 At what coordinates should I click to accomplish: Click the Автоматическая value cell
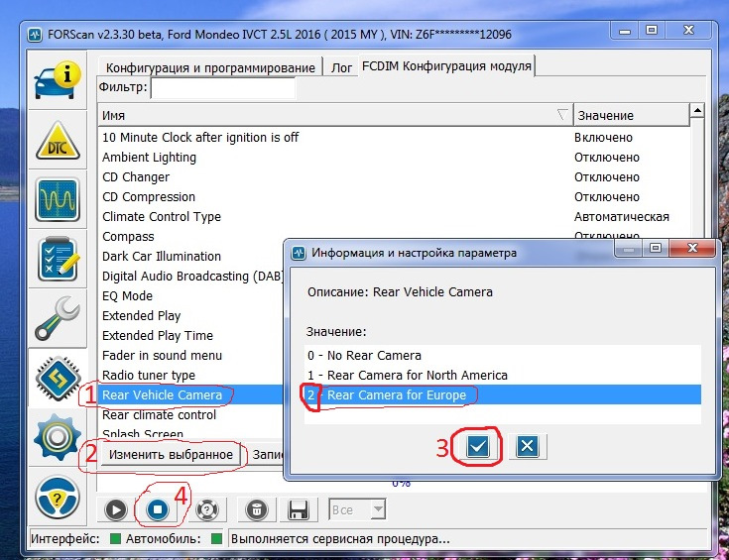(621, 217)
